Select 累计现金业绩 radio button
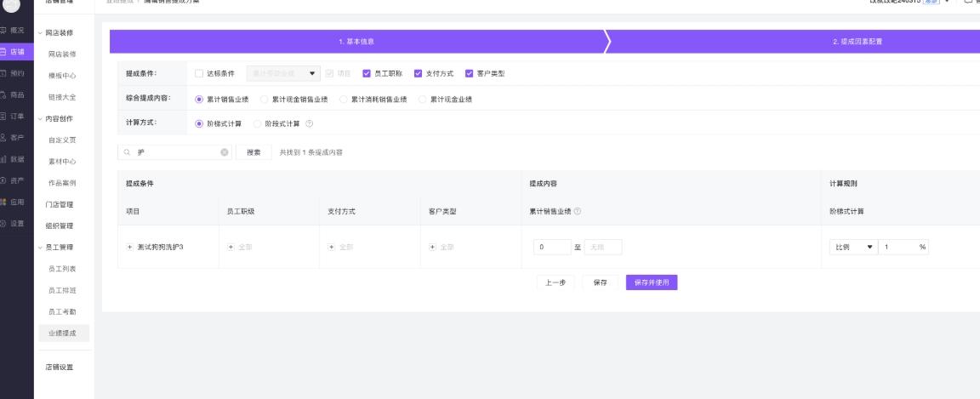980x399 pixels. pos(423,99)
